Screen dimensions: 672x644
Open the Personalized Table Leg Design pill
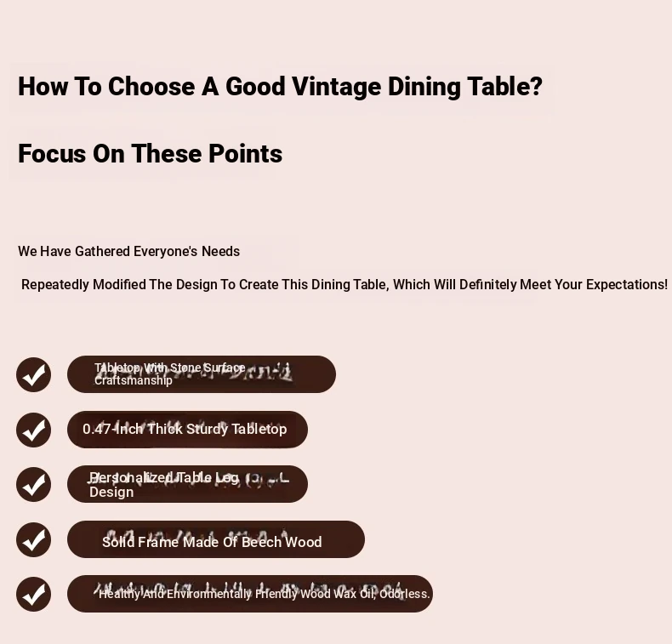[187, 484]
